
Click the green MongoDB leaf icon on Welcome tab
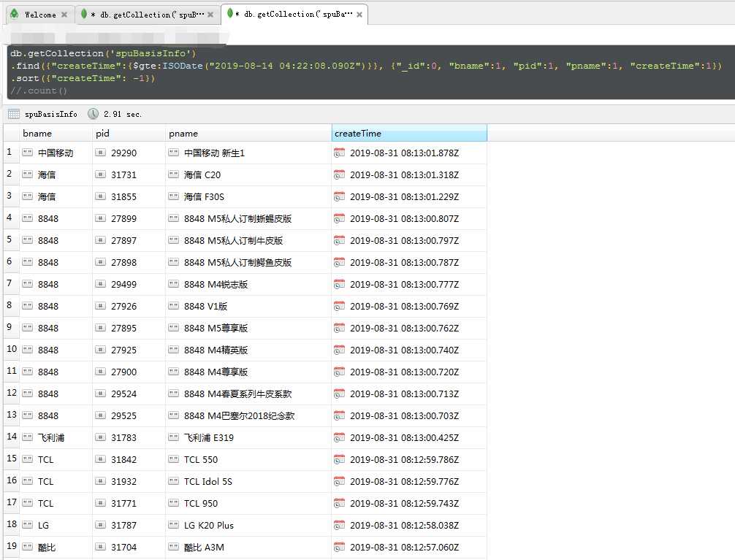(15, 14)
